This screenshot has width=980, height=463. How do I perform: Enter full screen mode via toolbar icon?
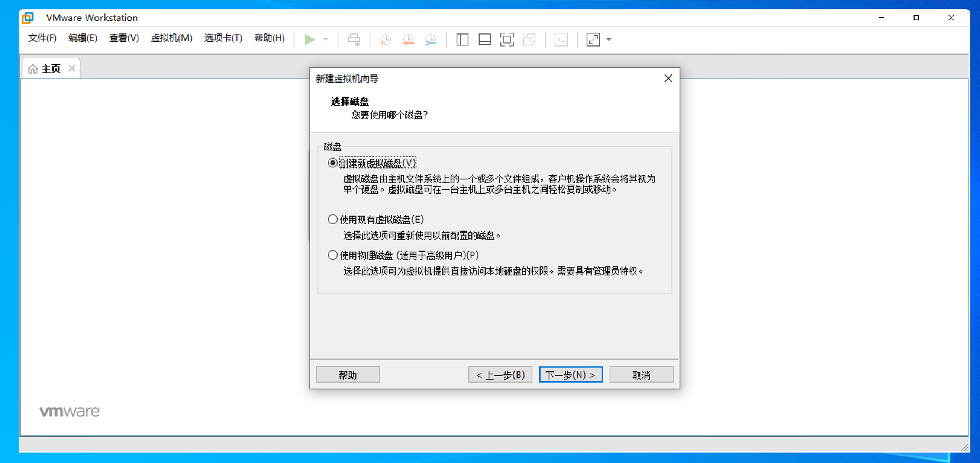(507, 39)
